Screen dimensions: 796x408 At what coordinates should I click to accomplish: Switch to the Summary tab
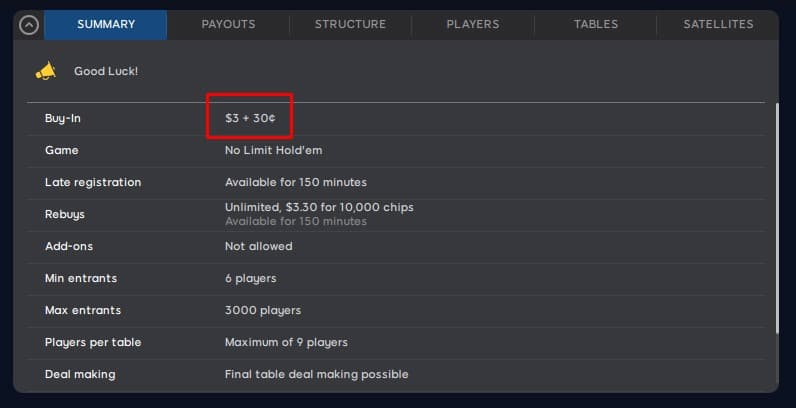[106, 25]
